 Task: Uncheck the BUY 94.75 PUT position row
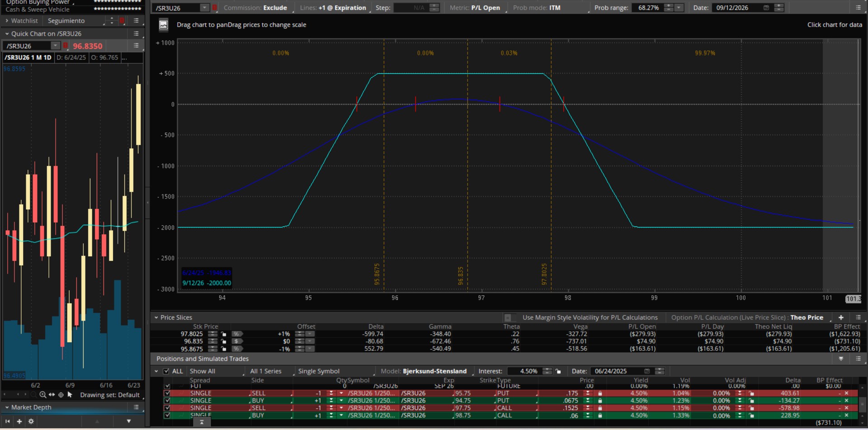coord(167,401)
